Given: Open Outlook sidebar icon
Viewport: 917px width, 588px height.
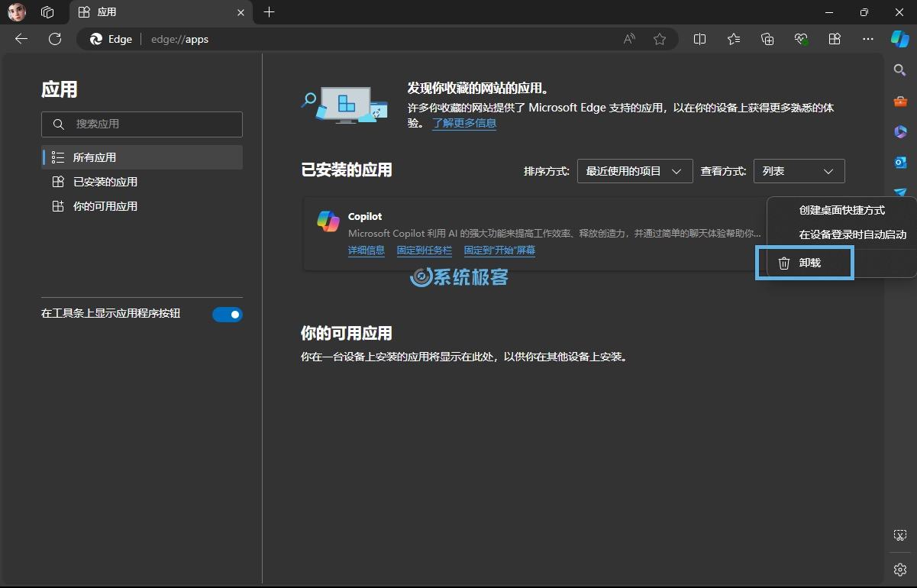Looking at the screenshot, I should 900,163.
